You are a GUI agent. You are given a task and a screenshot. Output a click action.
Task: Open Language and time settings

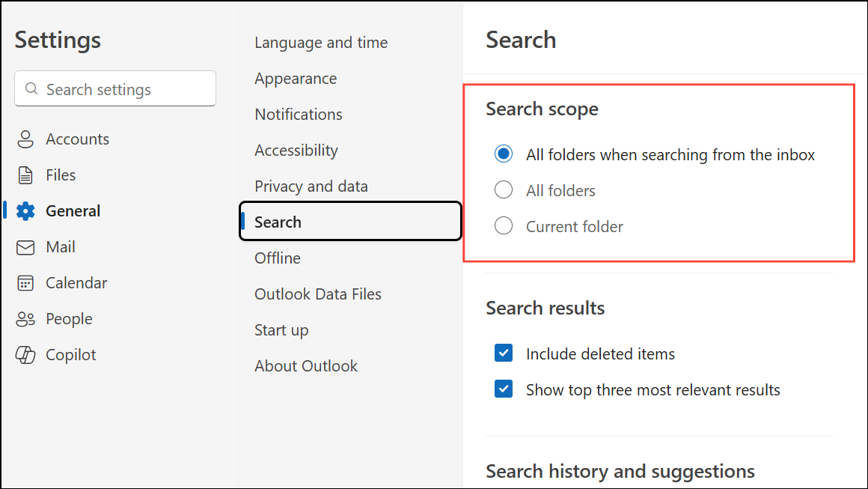click(x=321, y=43)
